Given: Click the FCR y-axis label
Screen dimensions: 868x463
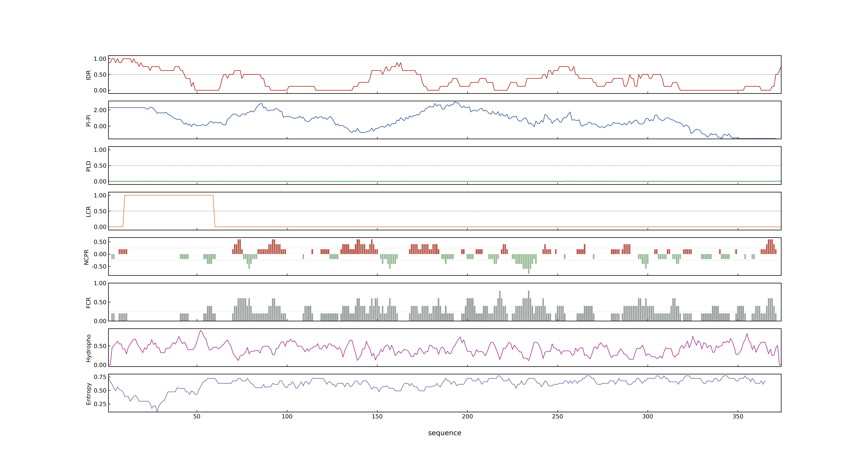Looking at the screenshot, I should point(88,303).
